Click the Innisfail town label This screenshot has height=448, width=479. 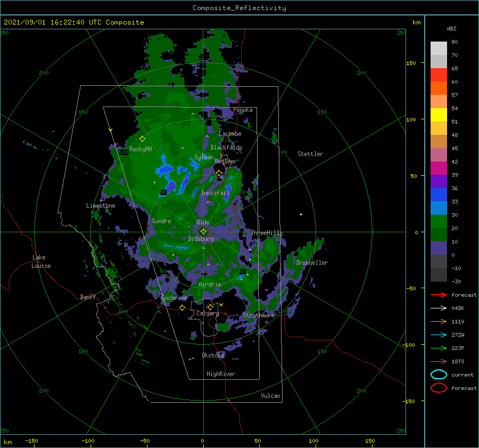[x=215, y=193]
